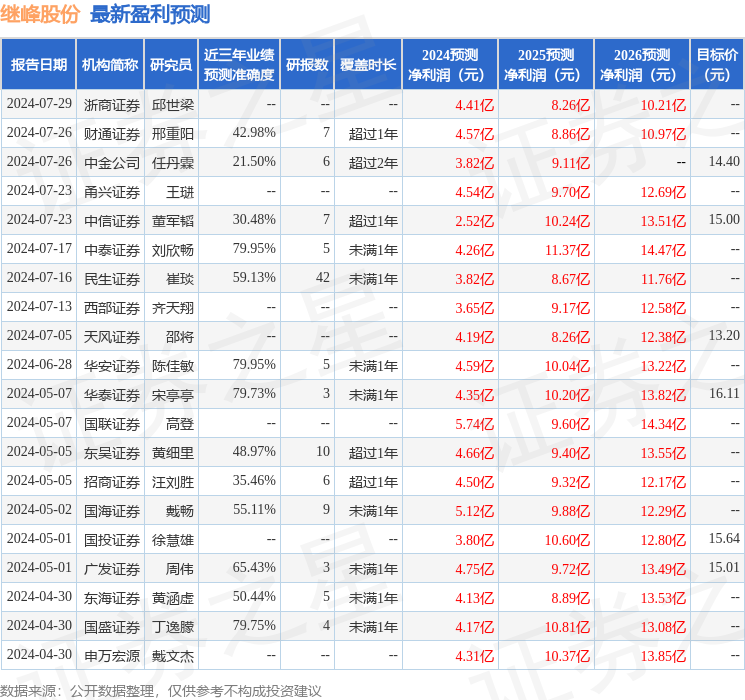Click report count 42
Viewport: 745px width, 700px height.
point(323,278)
